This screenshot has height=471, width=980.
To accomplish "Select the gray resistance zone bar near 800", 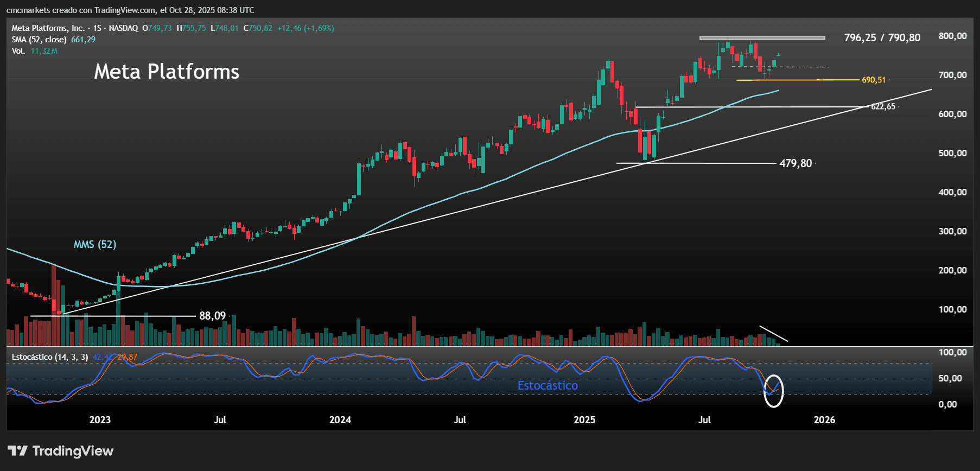I will [x=762, y=38].
